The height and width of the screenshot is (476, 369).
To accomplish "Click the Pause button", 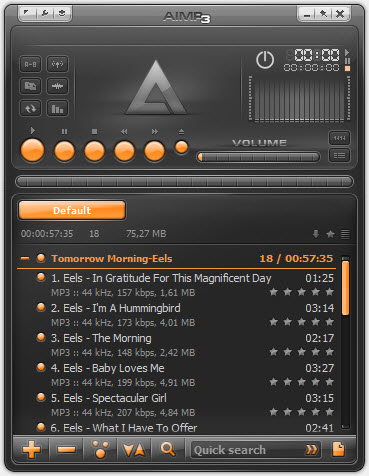I will 64,151.
